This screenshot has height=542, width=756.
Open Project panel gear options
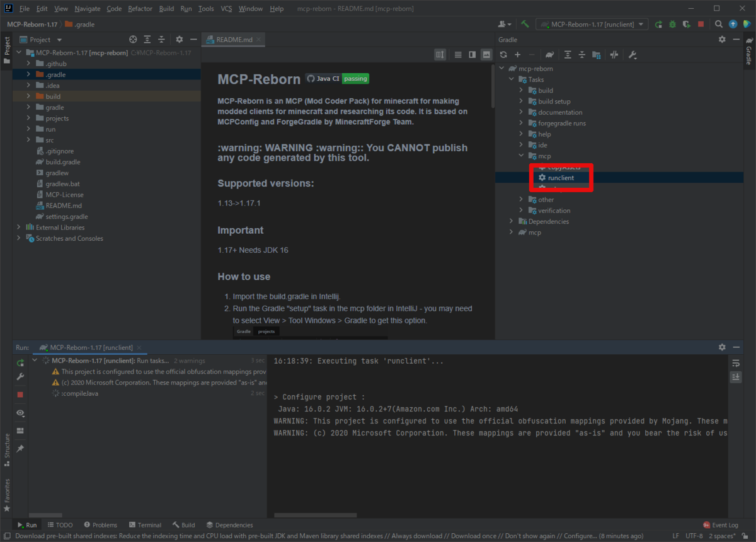click(180, 39)
